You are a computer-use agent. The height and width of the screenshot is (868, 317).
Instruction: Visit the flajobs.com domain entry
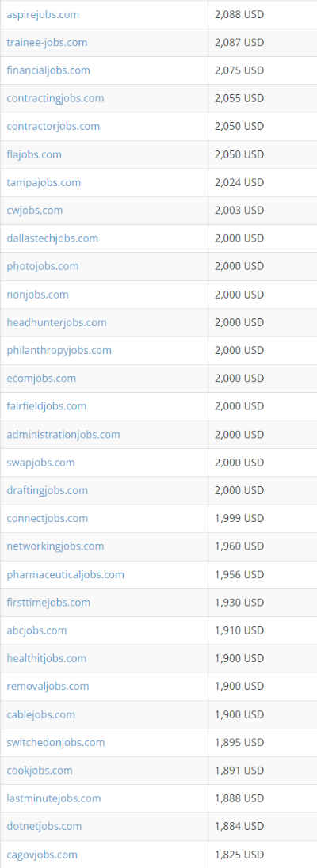click(34, 154)
